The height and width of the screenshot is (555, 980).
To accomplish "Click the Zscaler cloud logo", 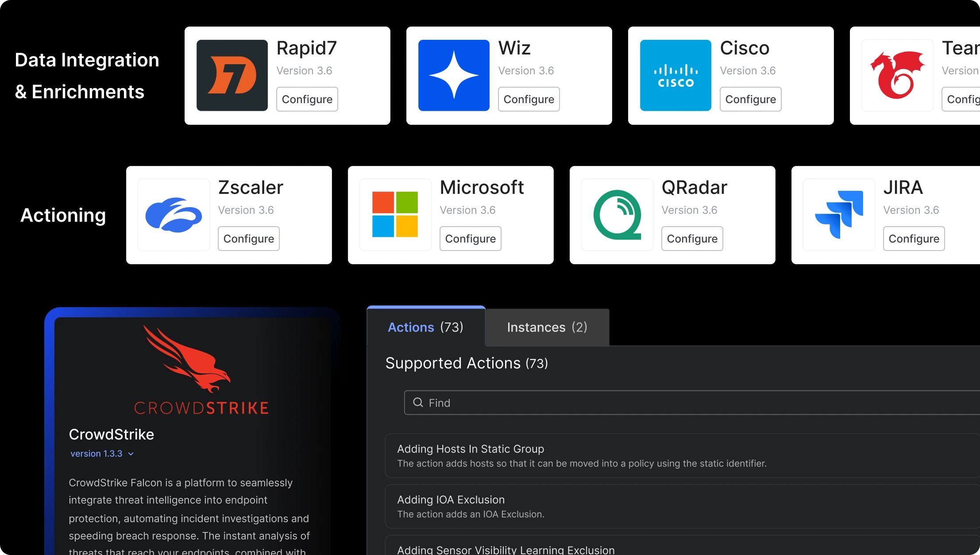I will (174, 215).
